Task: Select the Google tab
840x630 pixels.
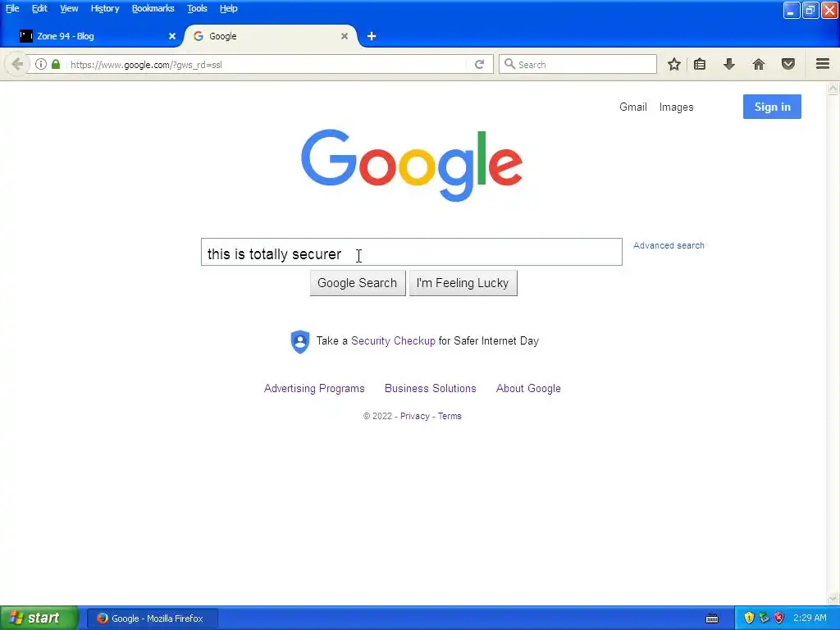Action: [x=271, y=36]
